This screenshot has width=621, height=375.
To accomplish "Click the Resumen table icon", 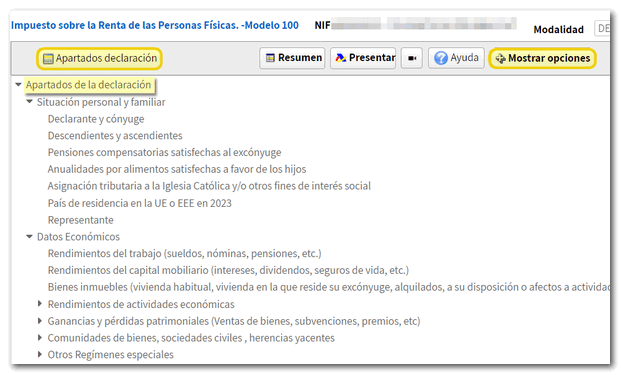I will (270, 58).
